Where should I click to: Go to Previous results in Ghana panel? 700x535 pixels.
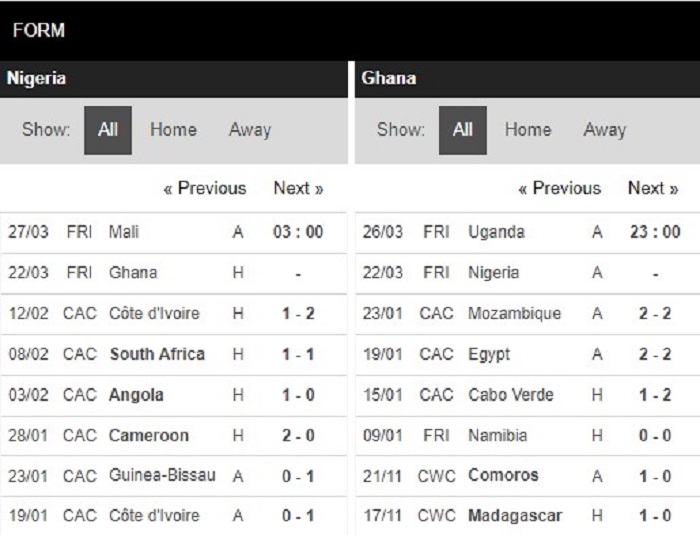(x=559, y=188)
